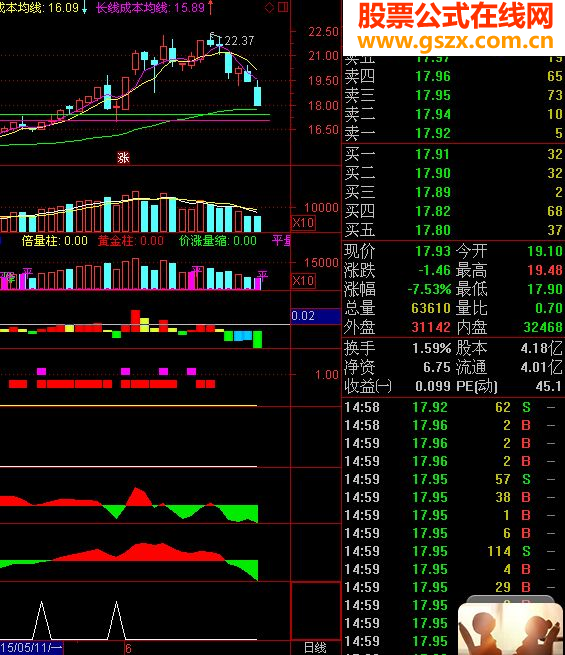
Task: Select the 14:59 trade of 29 B
Action: 454,587
